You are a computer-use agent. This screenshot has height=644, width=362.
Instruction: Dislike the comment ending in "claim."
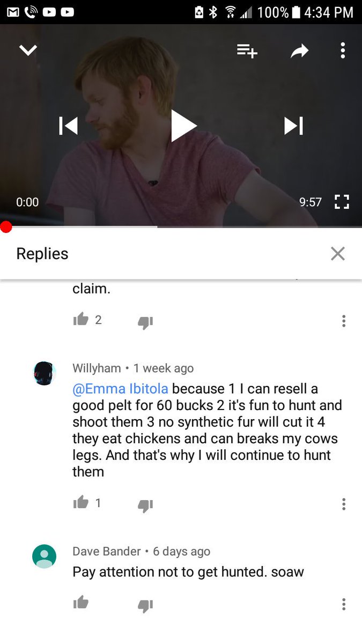[145, 322]
